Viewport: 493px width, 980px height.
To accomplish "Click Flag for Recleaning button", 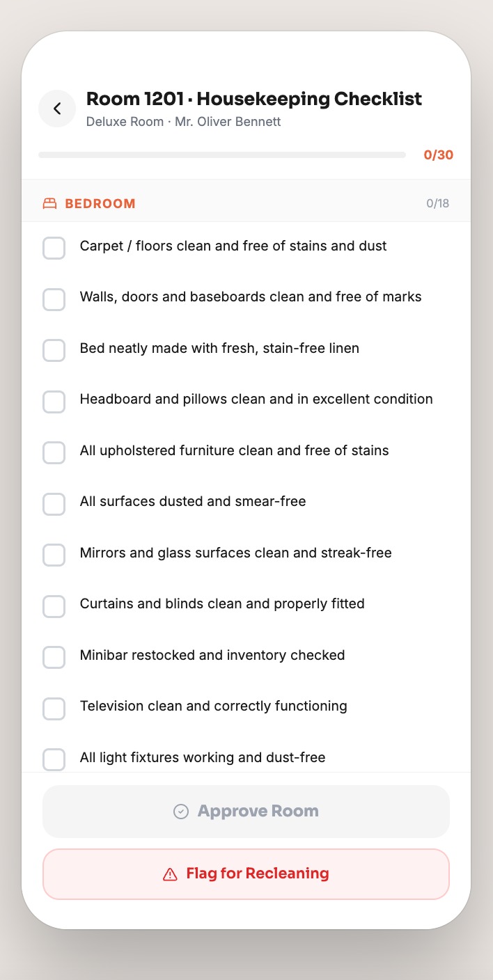I will coord(246,874).
